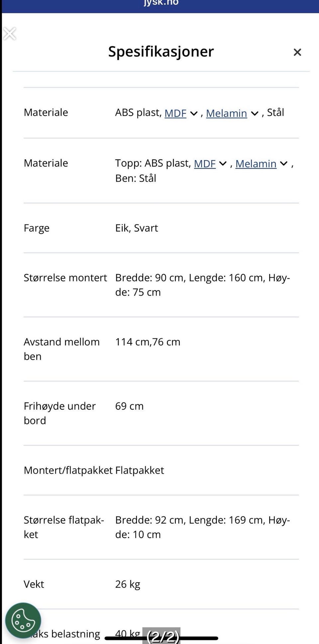Tap the Spesifikasjoner heading
319x644 pixels.
[161, 51]
